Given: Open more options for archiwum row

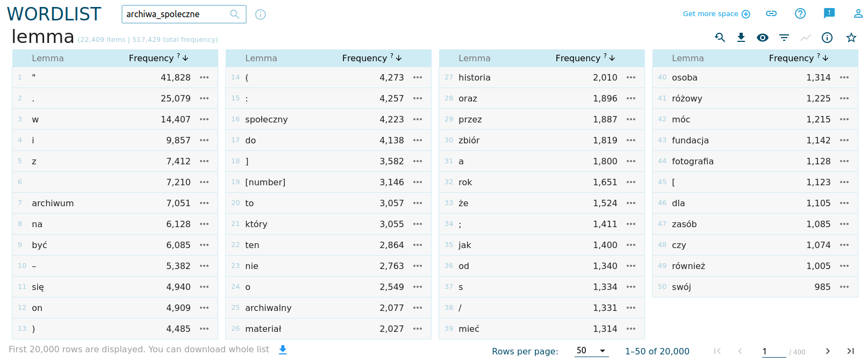Looking at the screenshot, I should coord(204,203).
